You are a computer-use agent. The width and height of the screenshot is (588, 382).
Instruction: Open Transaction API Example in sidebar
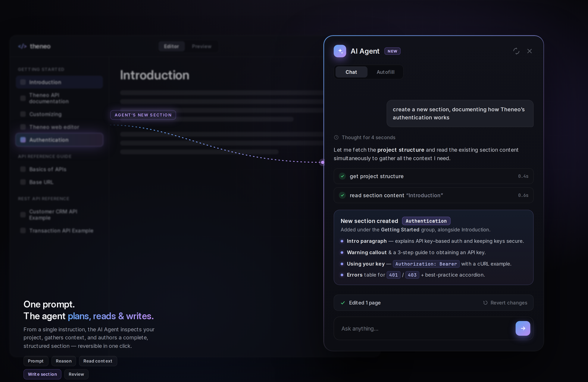(x=59, y=230)
